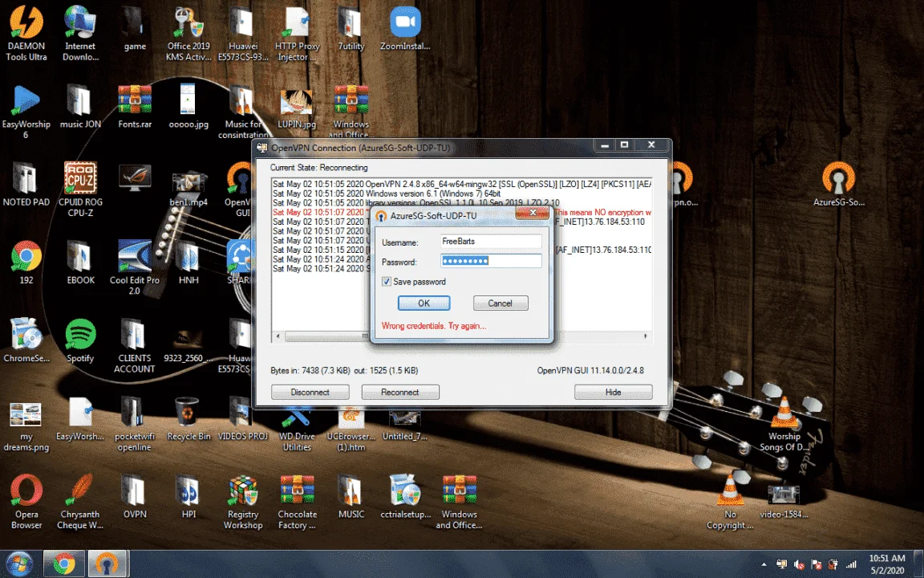Cancel the AzureSG-Soft-UDP-TU login dialog

[500, 303]
